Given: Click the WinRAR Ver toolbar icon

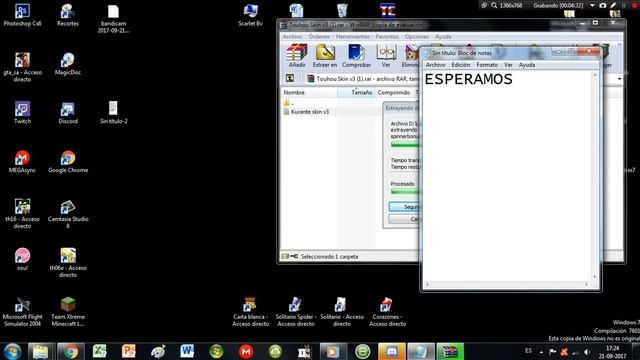Looking at the screenshot, I should (386, 56).
